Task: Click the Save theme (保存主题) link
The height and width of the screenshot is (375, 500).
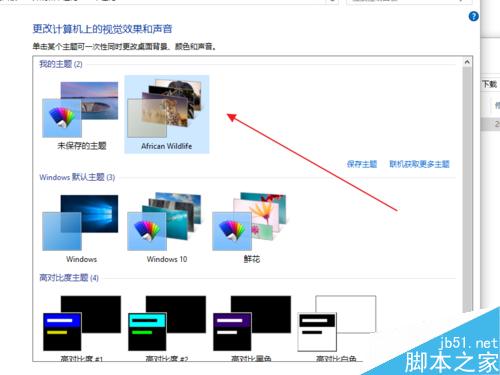Action: (x=362, y=164)
